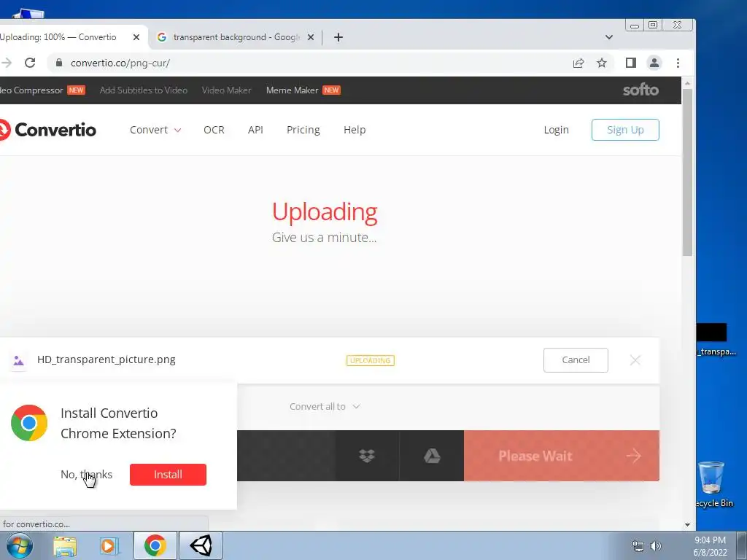The image size is (747, 560).
Task: Open OCR menu item
Action: pos(214,130)
